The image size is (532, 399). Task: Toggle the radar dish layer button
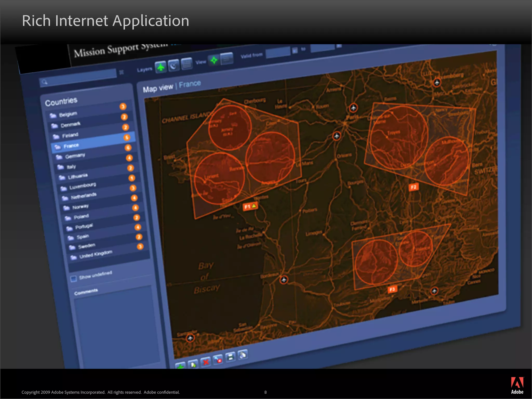174,65
